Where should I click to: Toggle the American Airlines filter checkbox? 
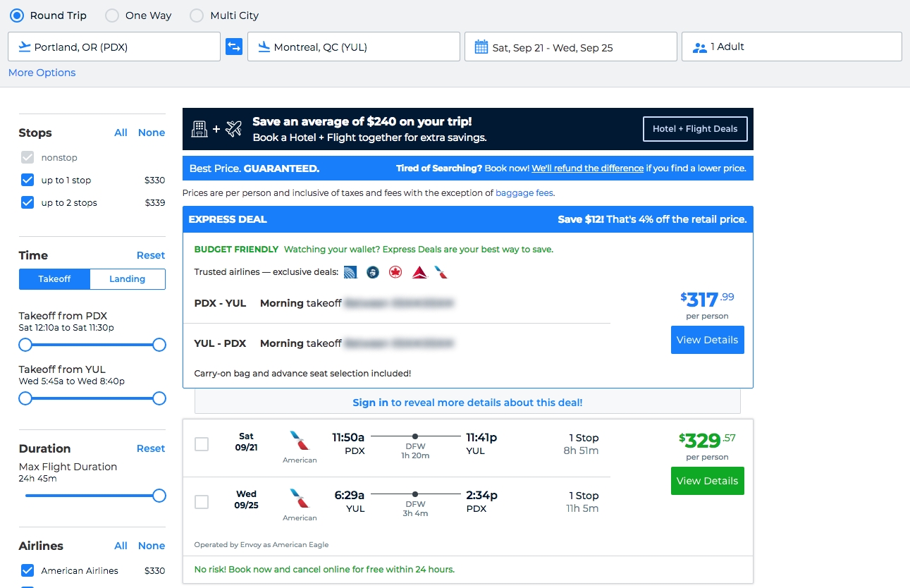pos(27,570)
